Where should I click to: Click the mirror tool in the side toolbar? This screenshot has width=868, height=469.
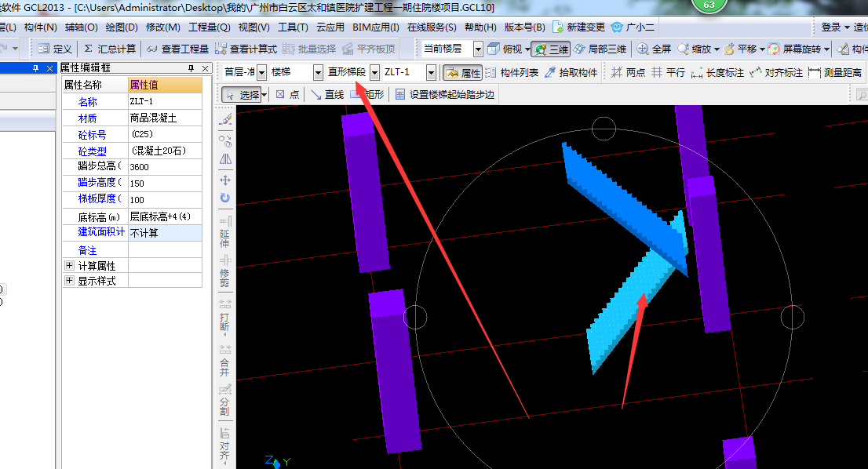coord(225,159)
